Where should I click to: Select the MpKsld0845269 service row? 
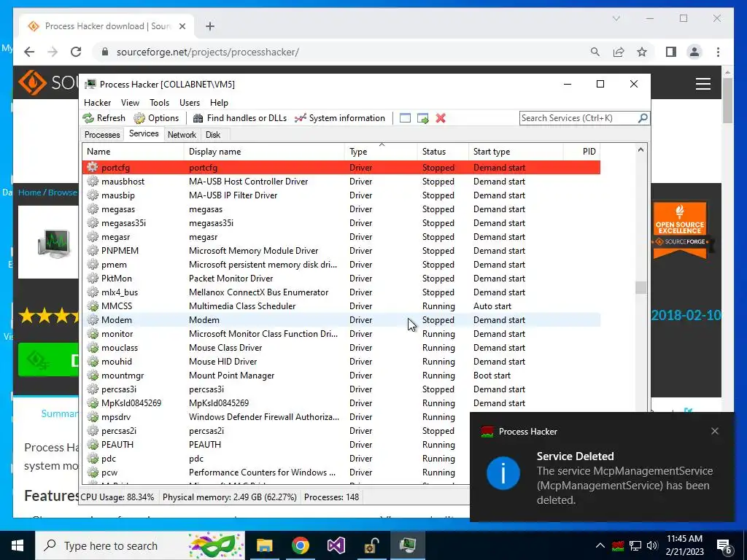[341, 402]
